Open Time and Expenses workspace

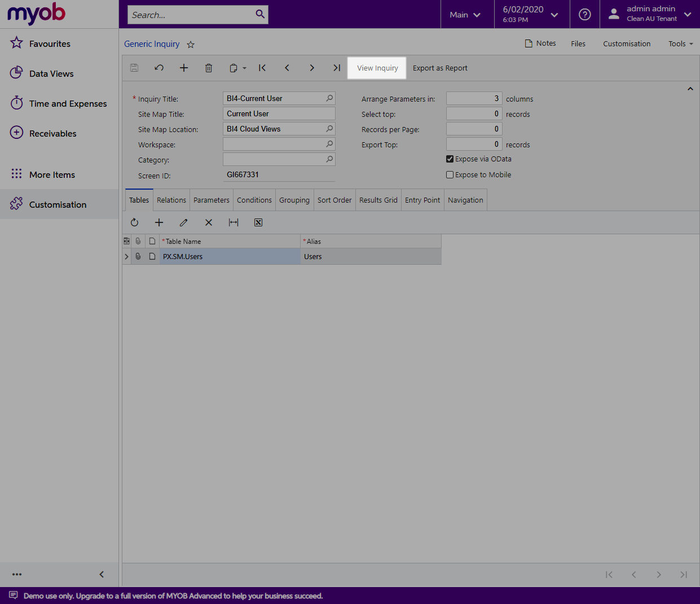[x=59, y=103]
